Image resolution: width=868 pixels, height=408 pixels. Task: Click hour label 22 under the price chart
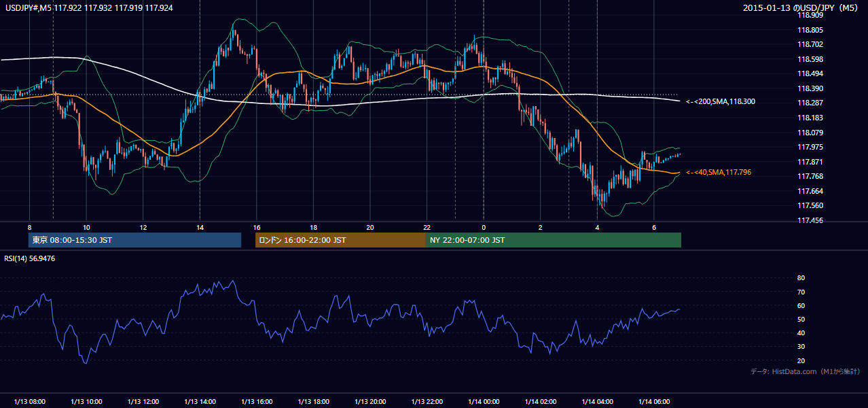coord(427,226)
